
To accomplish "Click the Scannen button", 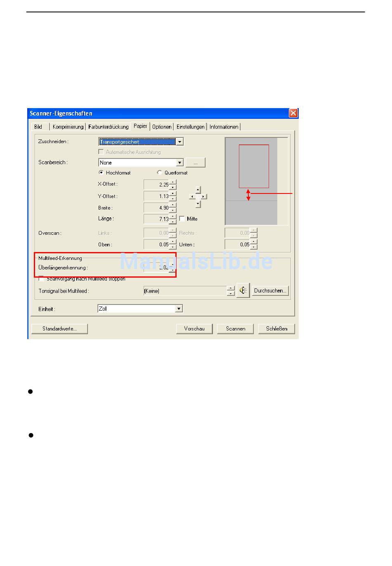I will (x=236, y=329).
